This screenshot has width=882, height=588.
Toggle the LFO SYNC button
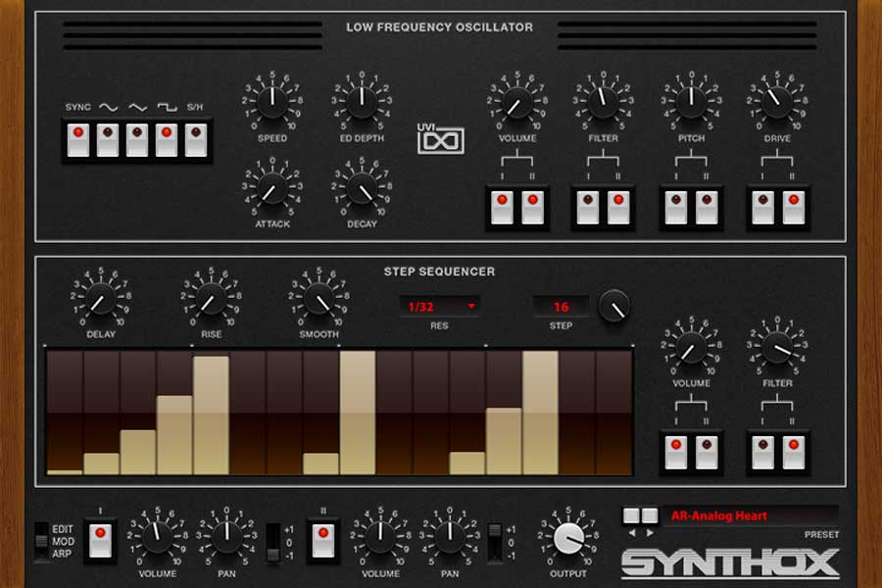tap(78, 140)
